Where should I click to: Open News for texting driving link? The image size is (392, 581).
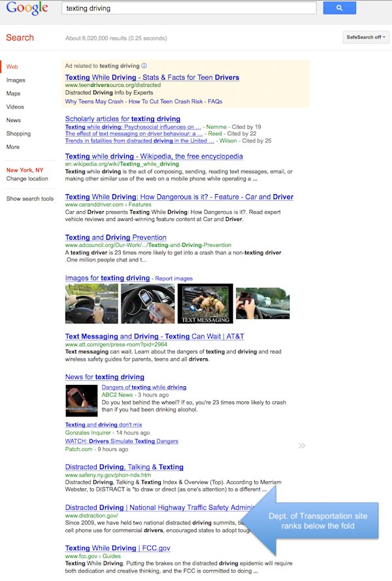(x=105, y=377)
